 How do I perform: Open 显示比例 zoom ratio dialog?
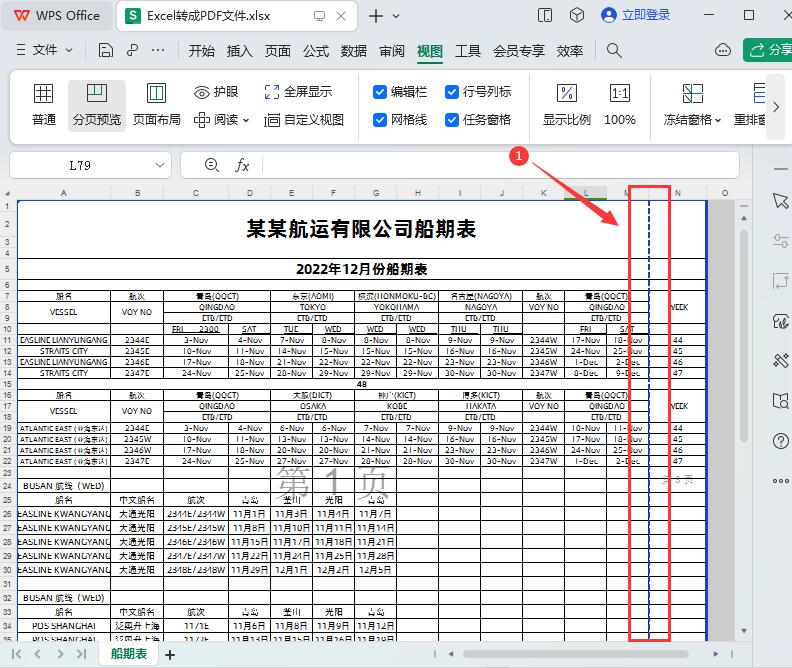coord(566,105)
